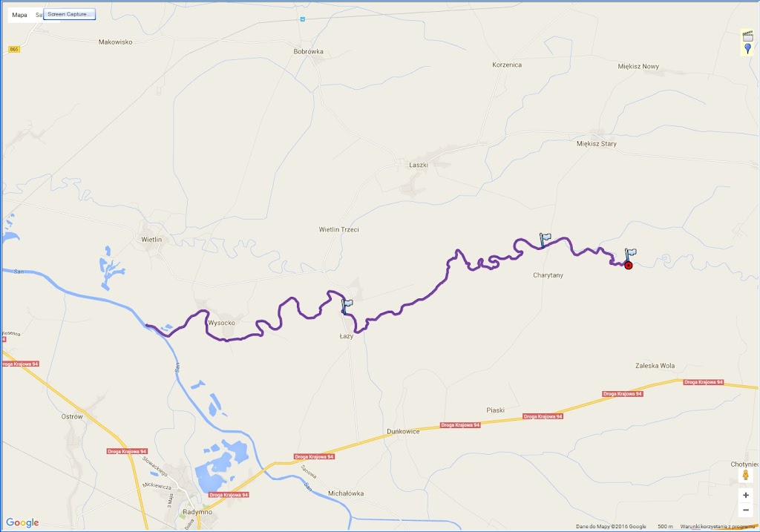
Task: Click the Screen Capture button
Action: pos(69,15)
